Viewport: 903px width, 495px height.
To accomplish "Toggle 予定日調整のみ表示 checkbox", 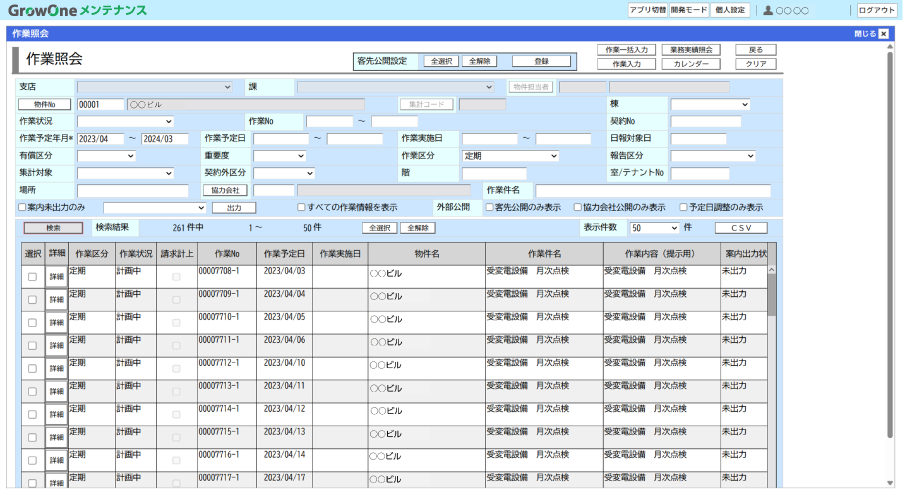I will pos(683,207).
